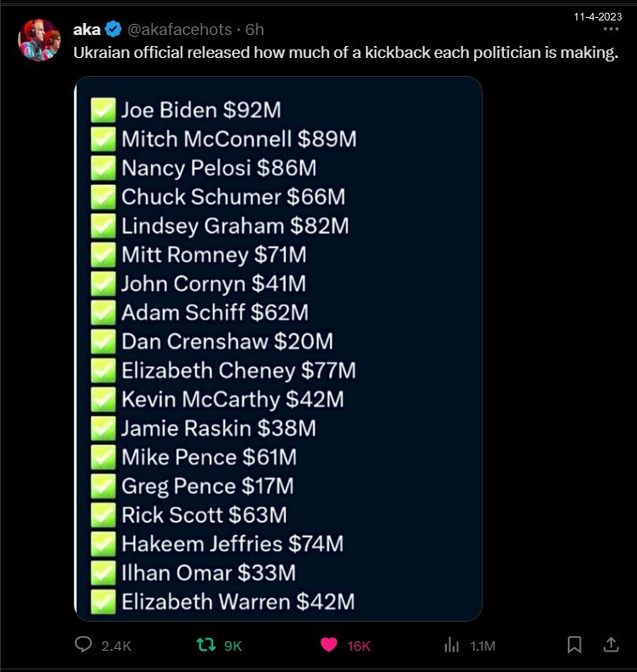The height and width of the screenshot is (672, 637).
Task: Click the checkmark beside Elizabeth Warren
Action: [103, 601]
